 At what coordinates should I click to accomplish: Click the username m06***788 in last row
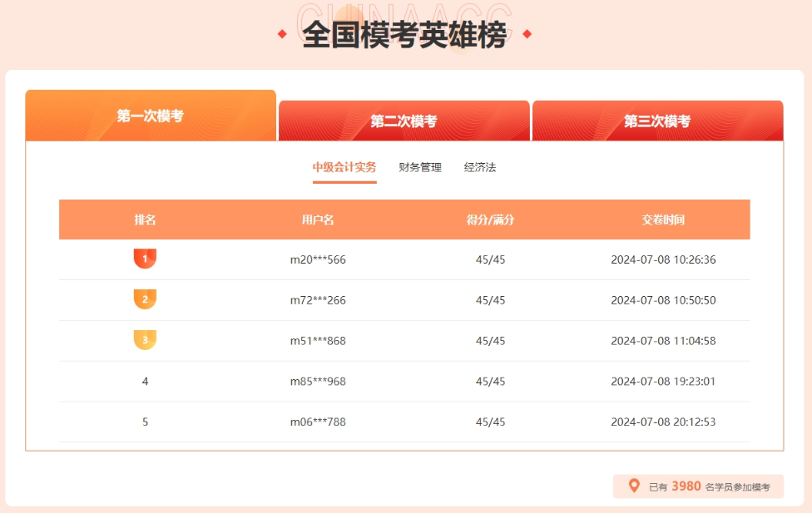pyautogui.click(x=317, y=422)
